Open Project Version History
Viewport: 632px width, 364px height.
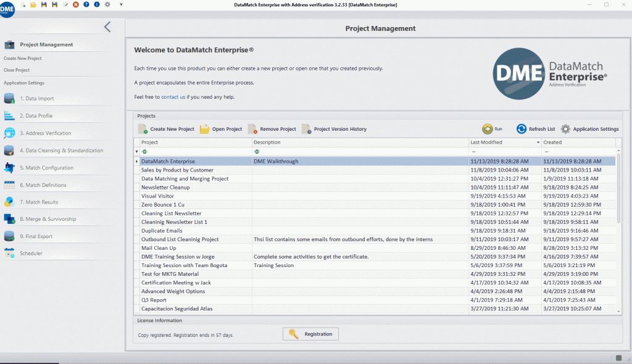(x=334, y=129)
